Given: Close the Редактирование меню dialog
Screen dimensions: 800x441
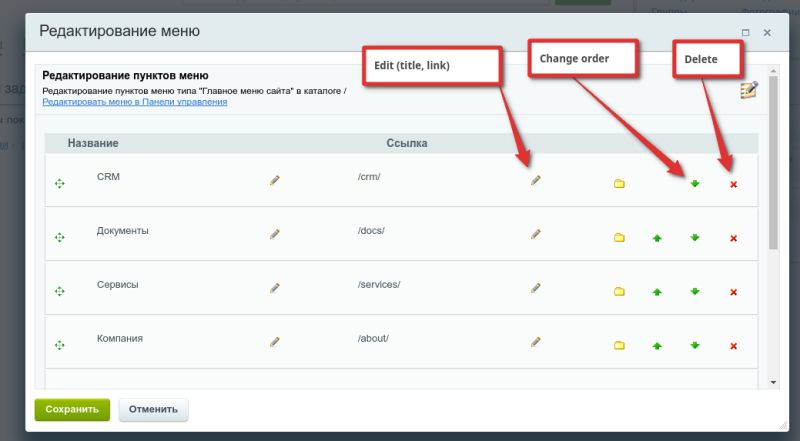Looking at the screenshot, I should click(x=767, y=33).
